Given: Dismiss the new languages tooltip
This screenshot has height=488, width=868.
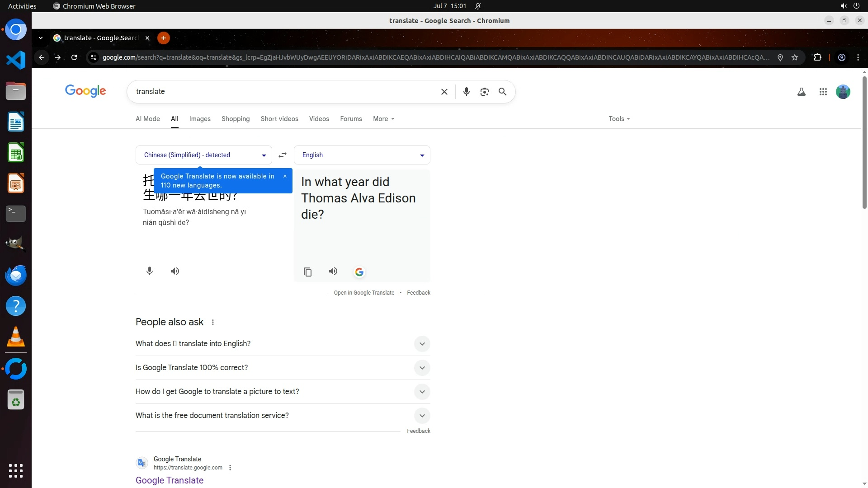Looking at the screenshot, I should click(285, 176).
